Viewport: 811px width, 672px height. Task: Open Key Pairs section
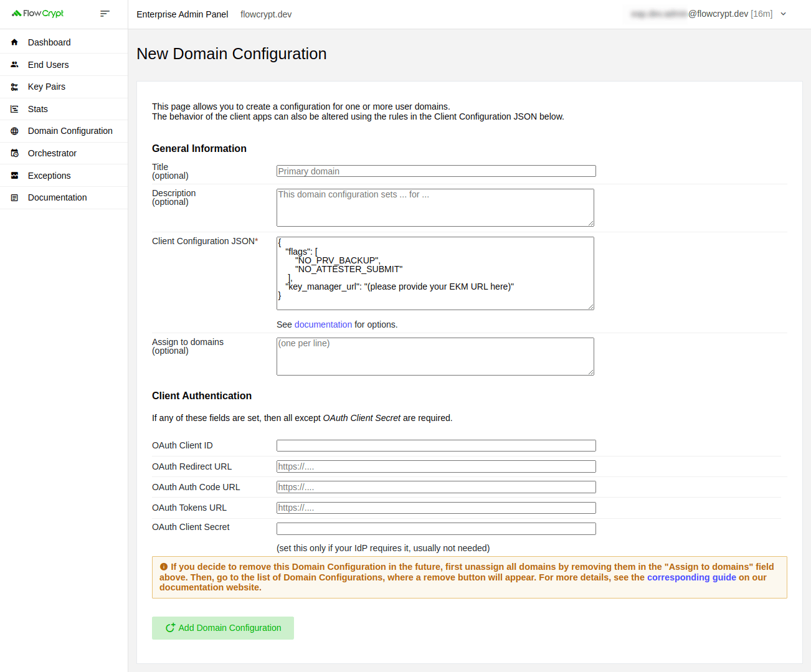coord(64,87)
